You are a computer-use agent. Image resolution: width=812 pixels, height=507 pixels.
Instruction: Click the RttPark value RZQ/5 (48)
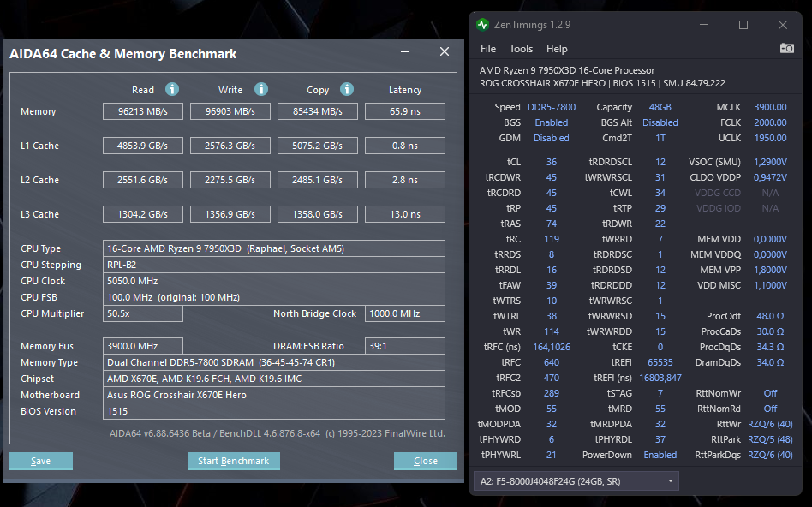click(770, 439)
